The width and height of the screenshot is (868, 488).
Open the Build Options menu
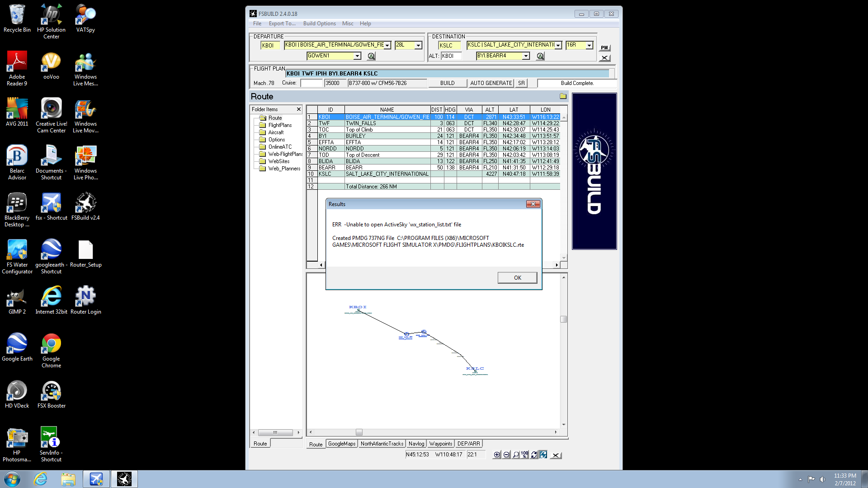320,23
